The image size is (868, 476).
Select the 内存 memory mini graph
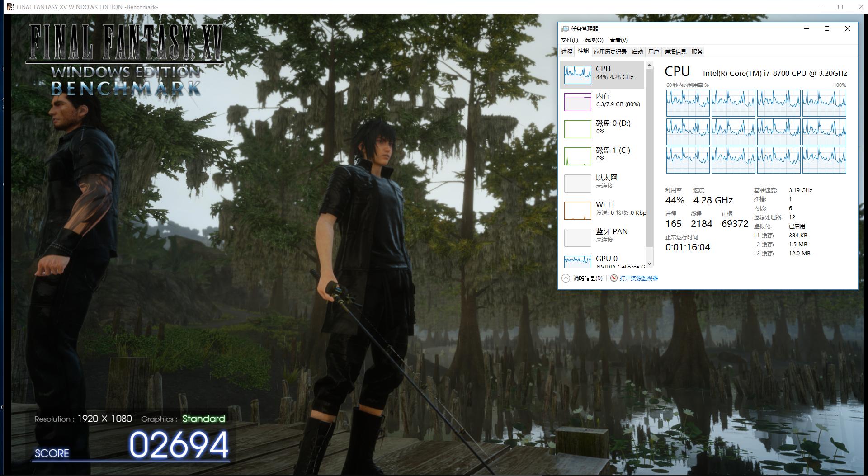(577, 102)
